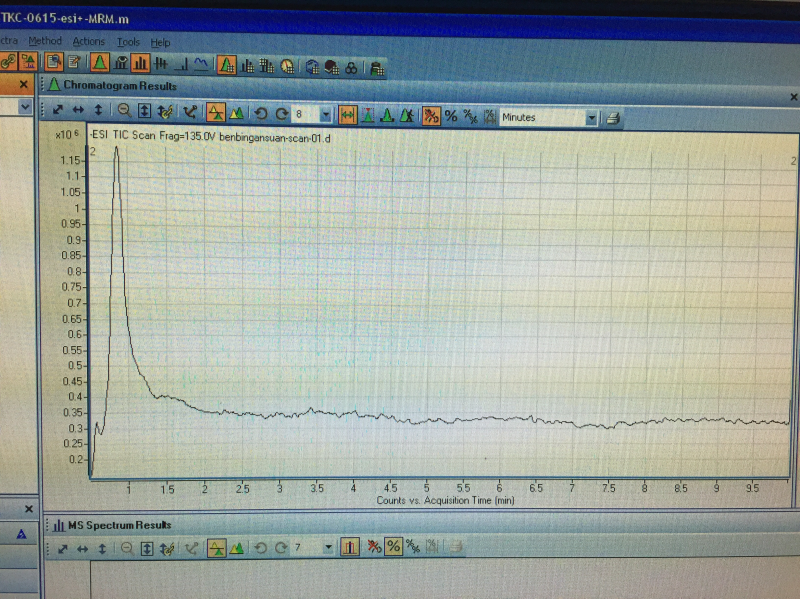Viewport: 800px width, 599px height.
Task: Click the dark molecule-with-grid icon
Action: (332, 67)
